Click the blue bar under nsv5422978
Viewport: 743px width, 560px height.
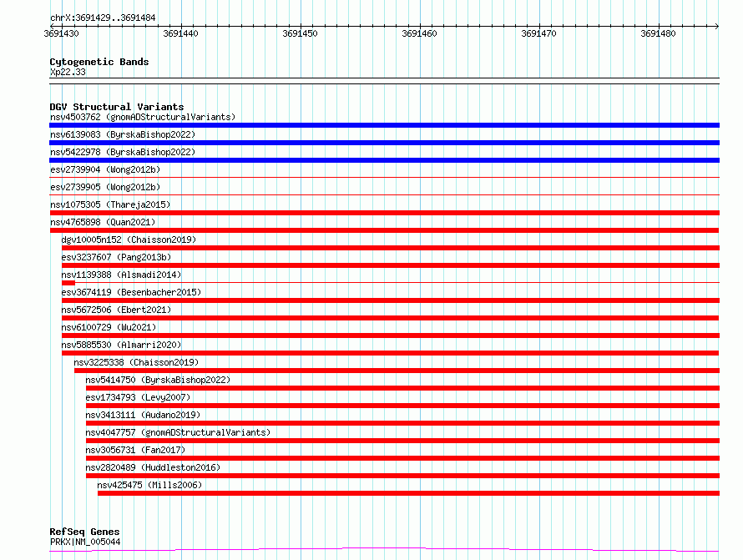[x=384, y=160]
